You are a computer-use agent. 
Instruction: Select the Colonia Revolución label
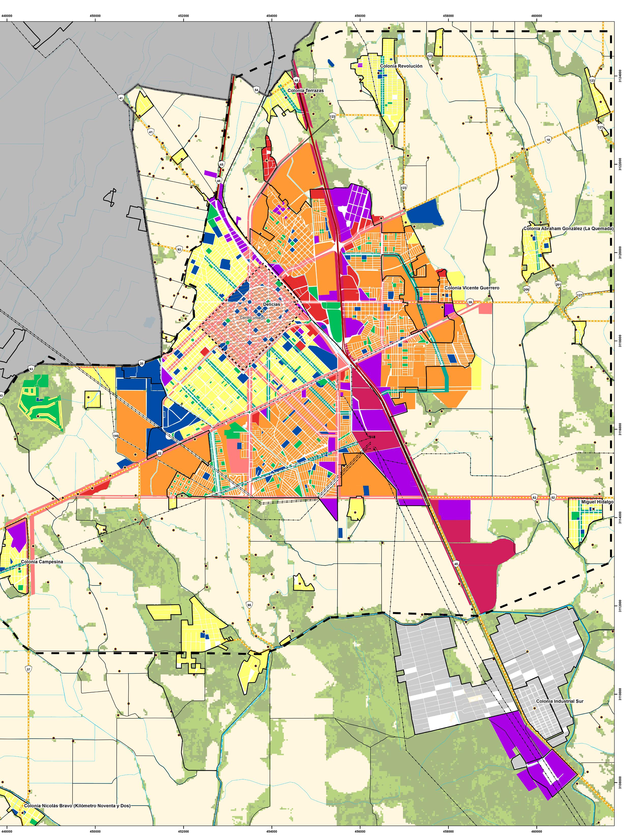coord(401,66)
